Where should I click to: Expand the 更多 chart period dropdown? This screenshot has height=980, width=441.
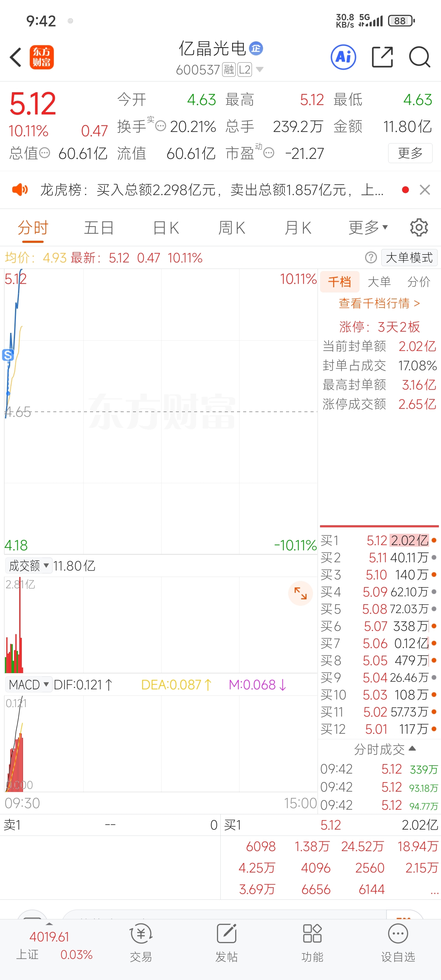(x=368, y=228)
